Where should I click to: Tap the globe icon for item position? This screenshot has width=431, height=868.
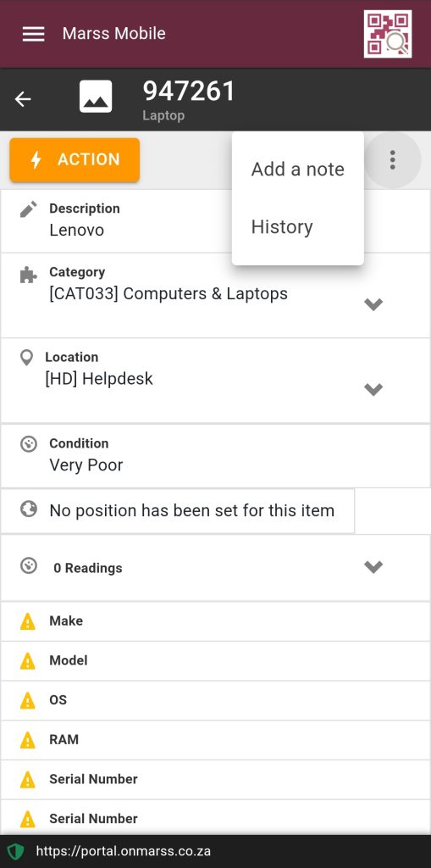click(x=28, y=509)
